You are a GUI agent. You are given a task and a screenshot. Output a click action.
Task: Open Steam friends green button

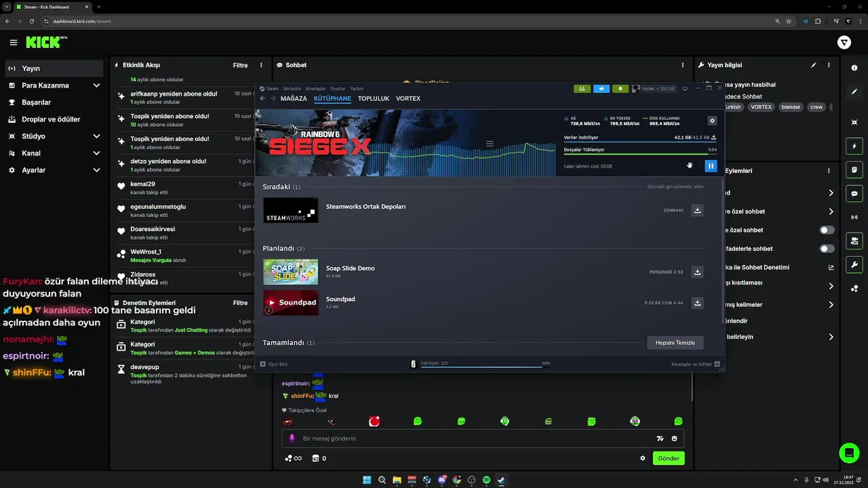(582, 89)
